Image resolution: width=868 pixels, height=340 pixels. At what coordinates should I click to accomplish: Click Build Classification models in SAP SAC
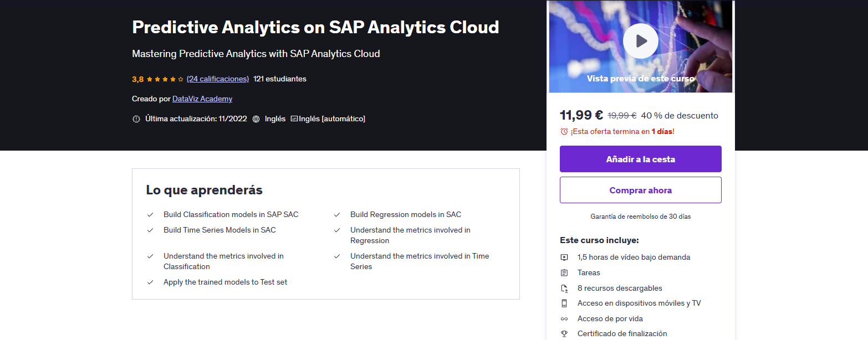231,214
